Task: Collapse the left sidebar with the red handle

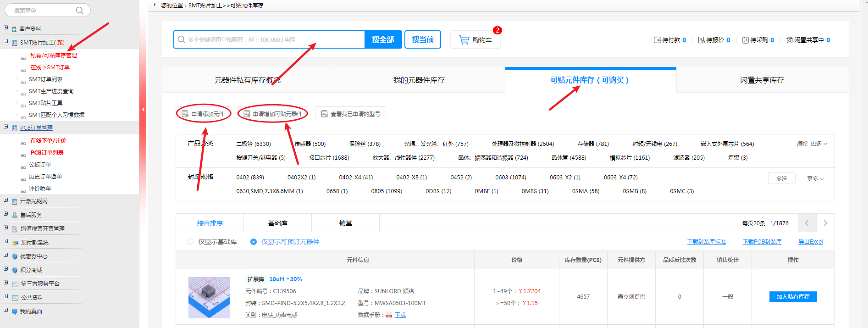Action: pyautogui.click(x=143, y=109)
